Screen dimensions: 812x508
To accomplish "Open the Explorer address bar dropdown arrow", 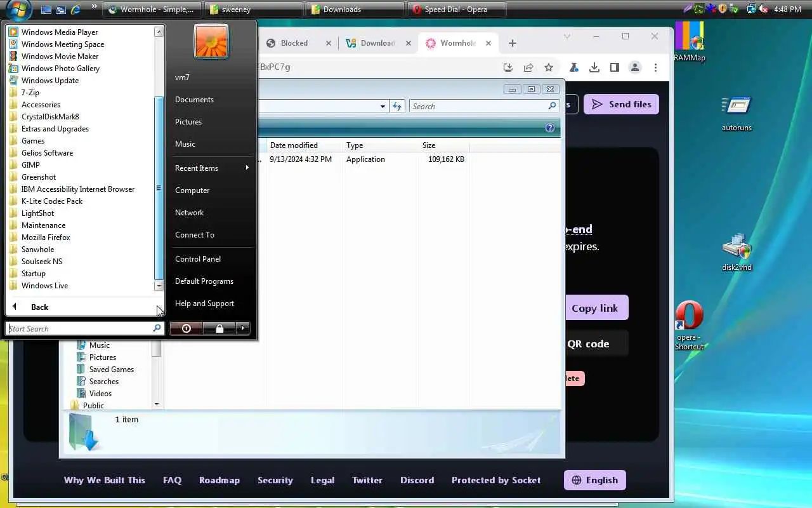I will click(x=383, y=106).
